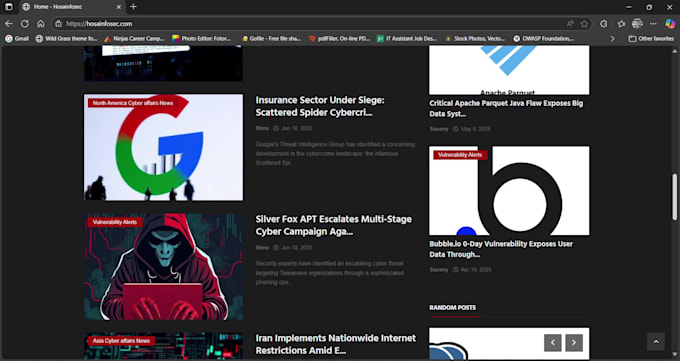Open North America Cyber affairs News category

[133, 103]
